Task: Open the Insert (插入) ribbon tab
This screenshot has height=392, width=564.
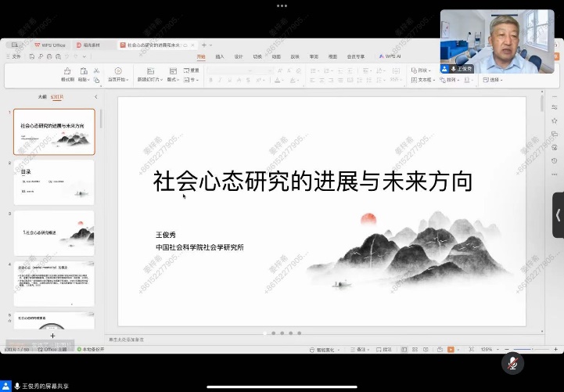Action: click(220, 56)
